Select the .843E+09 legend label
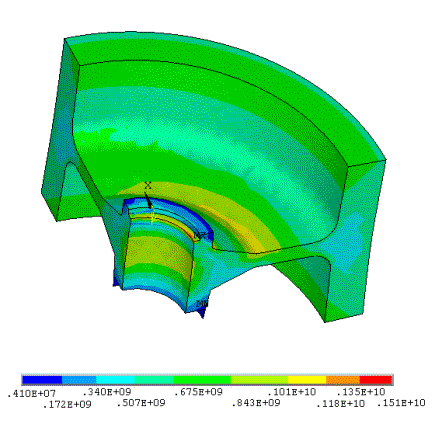 coord(256,403)
